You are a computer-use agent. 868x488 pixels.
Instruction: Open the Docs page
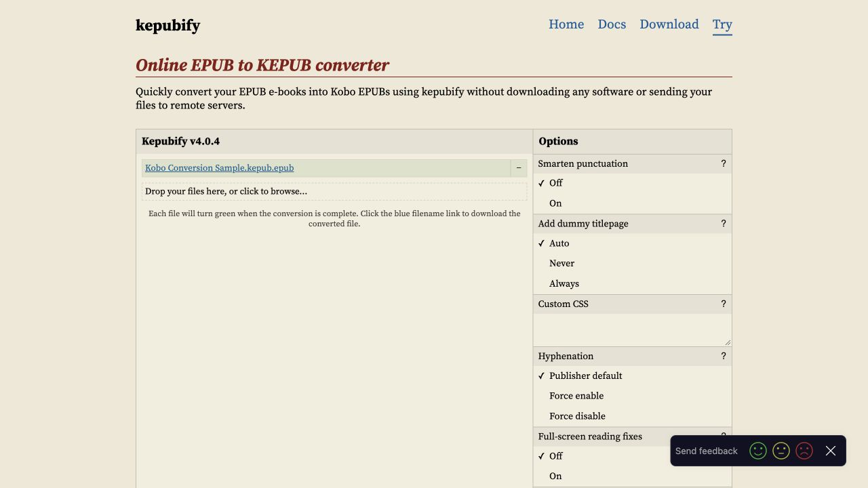612,24
